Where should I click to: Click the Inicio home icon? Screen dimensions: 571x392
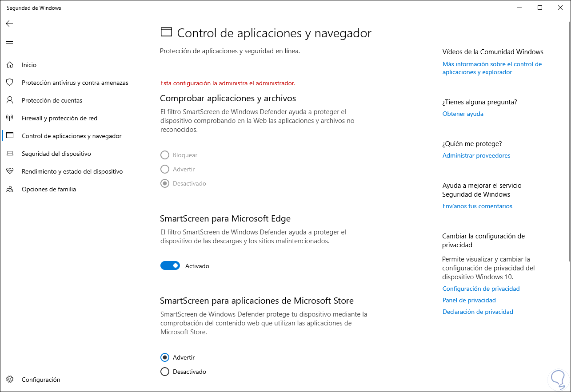coord(10,65)
